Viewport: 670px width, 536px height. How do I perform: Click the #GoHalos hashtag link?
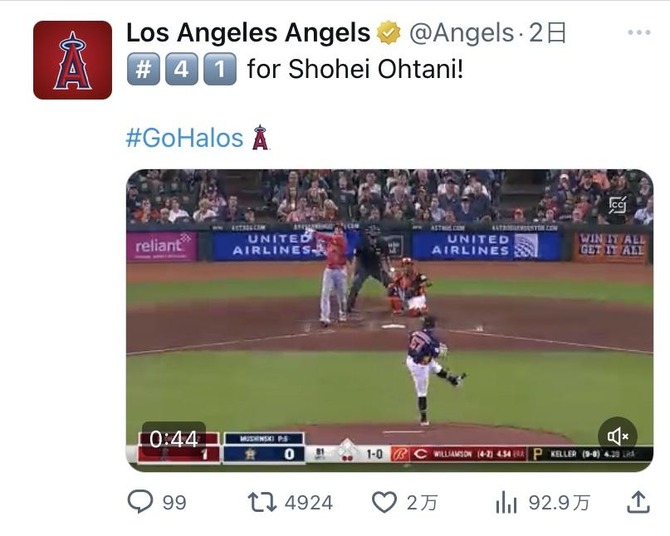coord(184,138)
